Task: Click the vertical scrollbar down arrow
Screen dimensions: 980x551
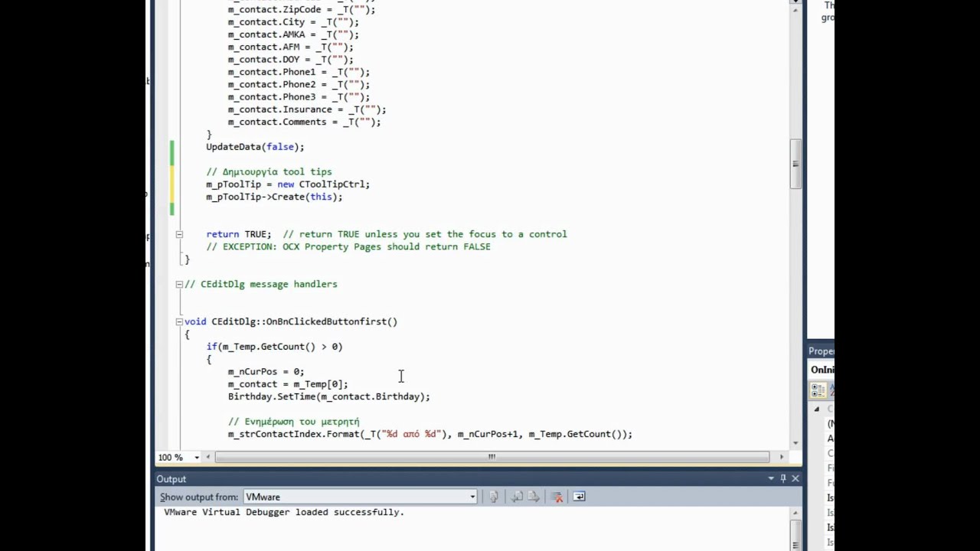Action: click(x=795, y=442)
